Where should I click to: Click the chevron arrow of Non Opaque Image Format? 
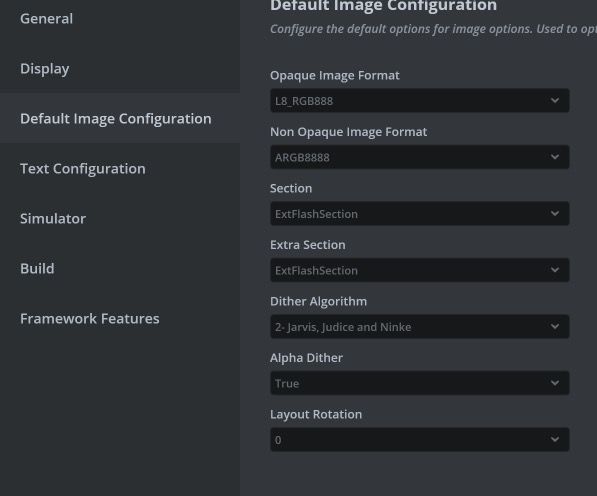pyautogui.click(x=555, y=157)
